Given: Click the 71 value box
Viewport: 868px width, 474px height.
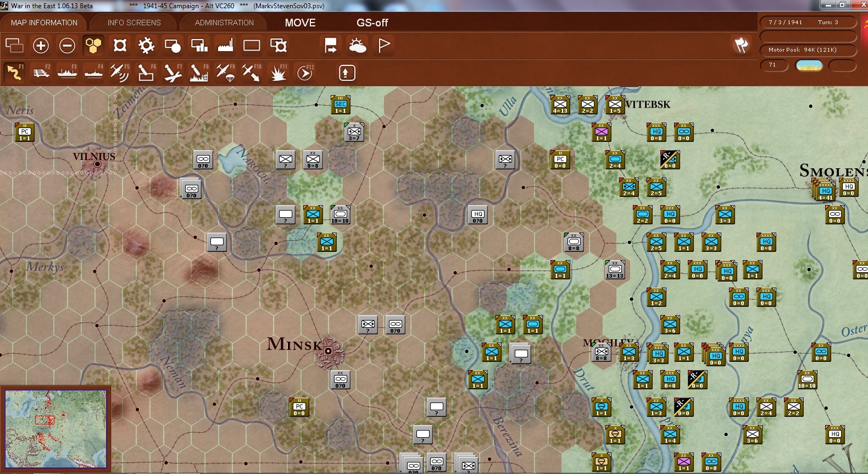Looking at the screenshot, I should tap(775, 65).
